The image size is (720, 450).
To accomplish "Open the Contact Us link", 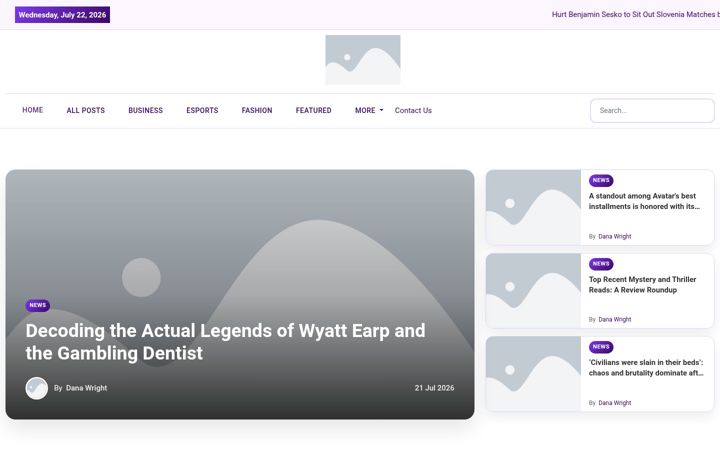I will pos(413,110).
